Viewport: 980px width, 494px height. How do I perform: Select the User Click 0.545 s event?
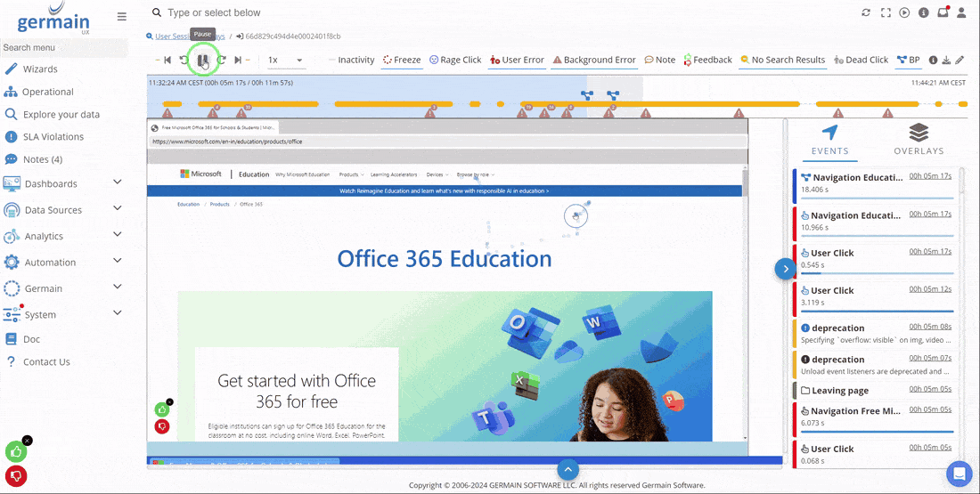[x=875, y=259]
